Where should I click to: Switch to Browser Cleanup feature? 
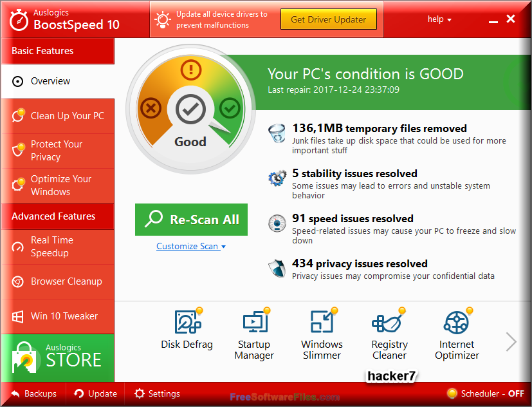pos(58,281)
